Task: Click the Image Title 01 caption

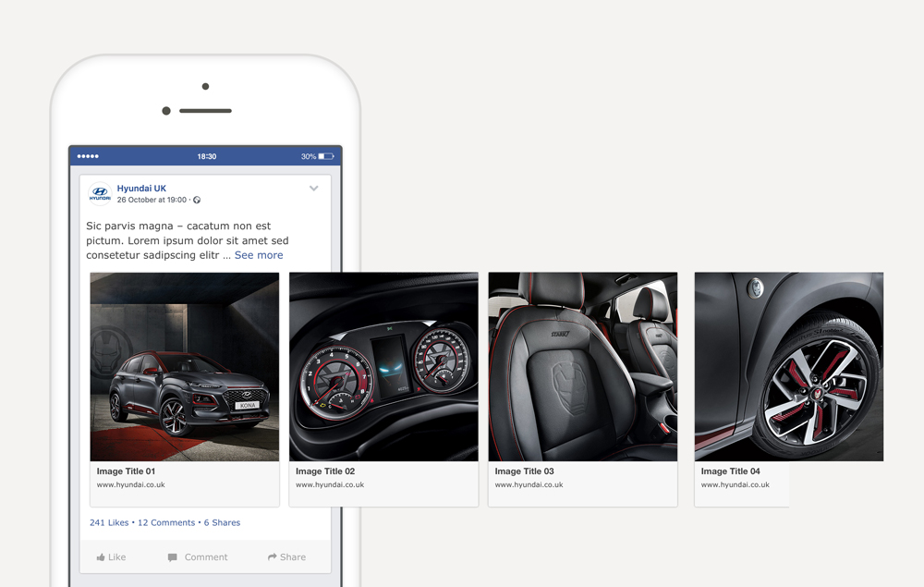Action: click(126, 471)
